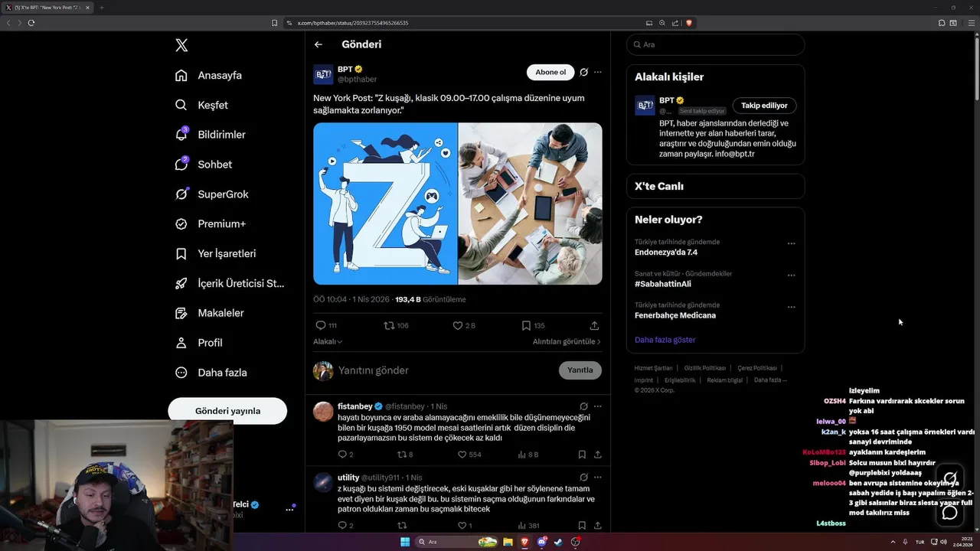Open more options for Fenerbahçe Medicana
Viewport: 980px width, 551px height.
point(791,307)
